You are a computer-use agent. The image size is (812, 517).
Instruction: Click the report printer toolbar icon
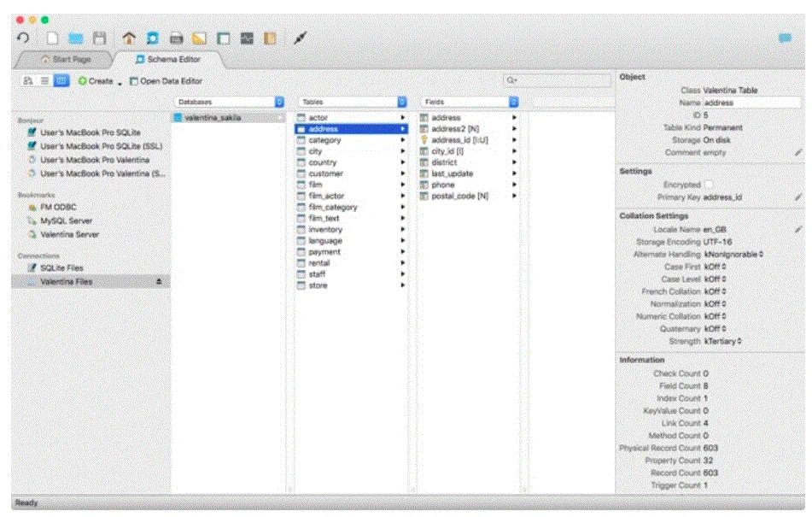176,38
